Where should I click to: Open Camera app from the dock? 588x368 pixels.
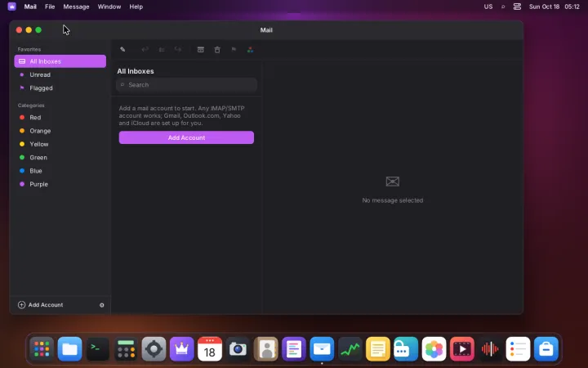point(238,349)
